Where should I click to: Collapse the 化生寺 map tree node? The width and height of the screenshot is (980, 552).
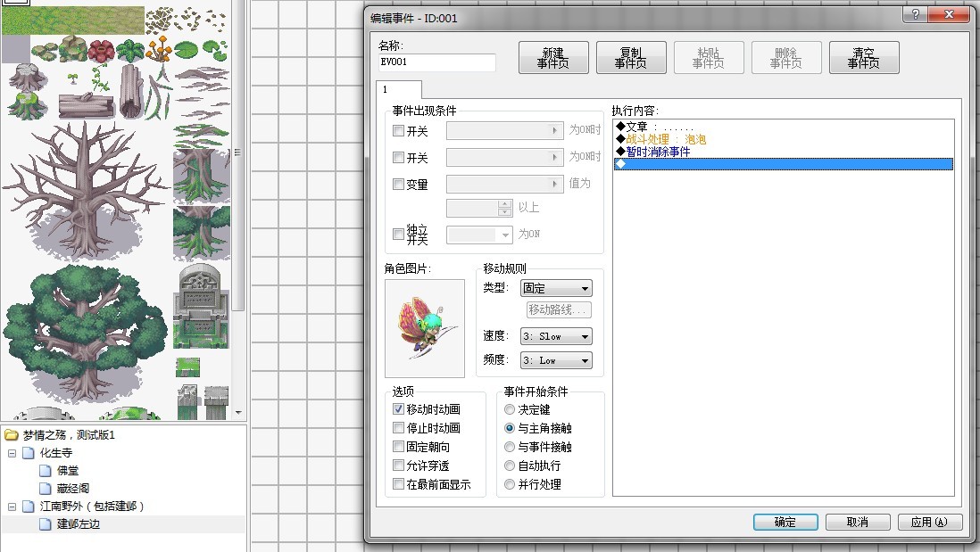click(12, 453)
